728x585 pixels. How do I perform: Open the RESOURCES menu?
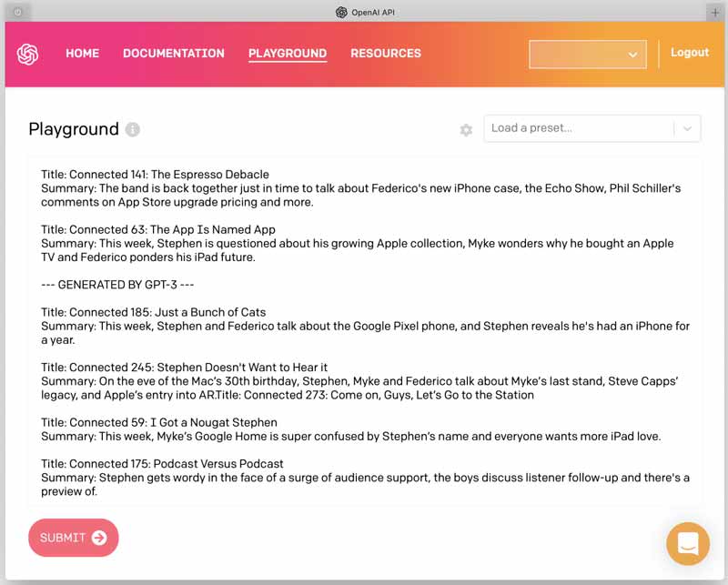[386, 54]
